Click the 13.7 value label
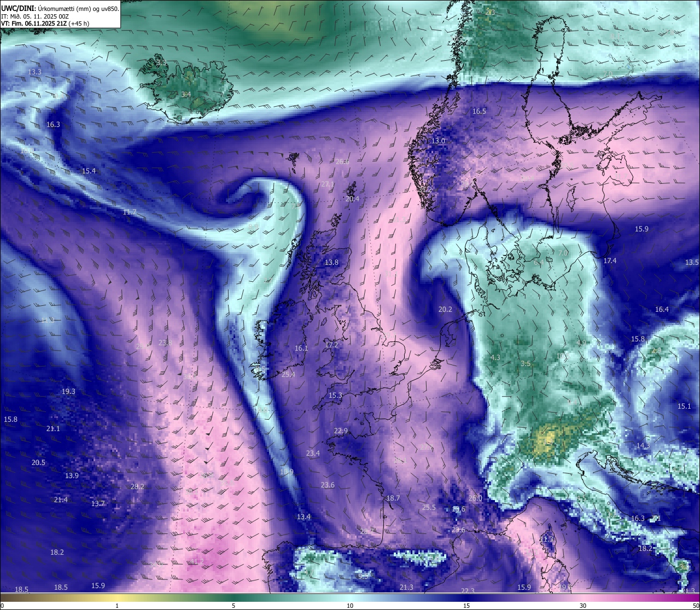Image resolution: width=700 pixels, height=610 pixels. pyautogui.click(x=98, y=504)
